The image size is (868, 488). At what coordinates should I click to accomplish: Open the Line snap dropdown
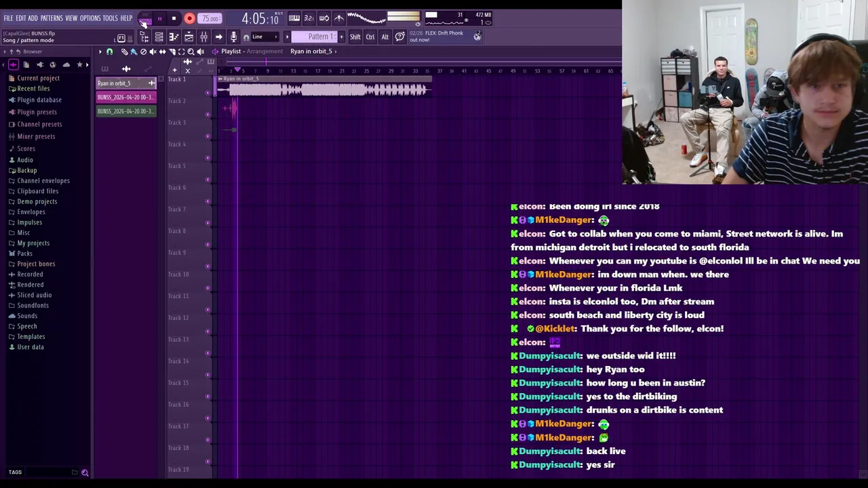click(265, 37)
